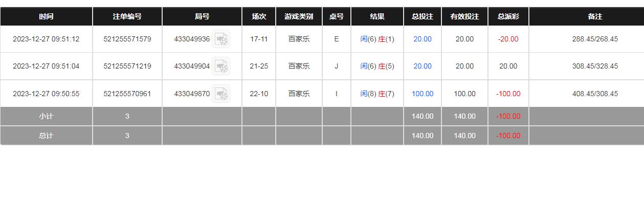
Task: Click order number 521255571579
Action: tap(127, 39)
